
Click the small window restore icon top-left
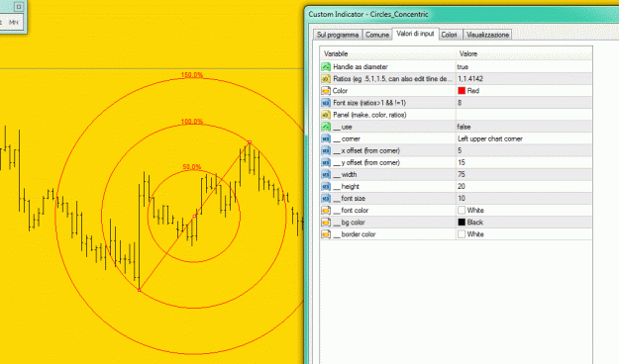19,6
